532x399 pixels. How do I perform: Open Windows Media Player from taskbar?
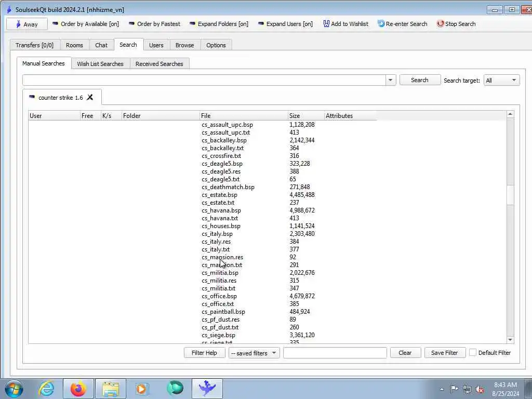(x=141, y=389)
